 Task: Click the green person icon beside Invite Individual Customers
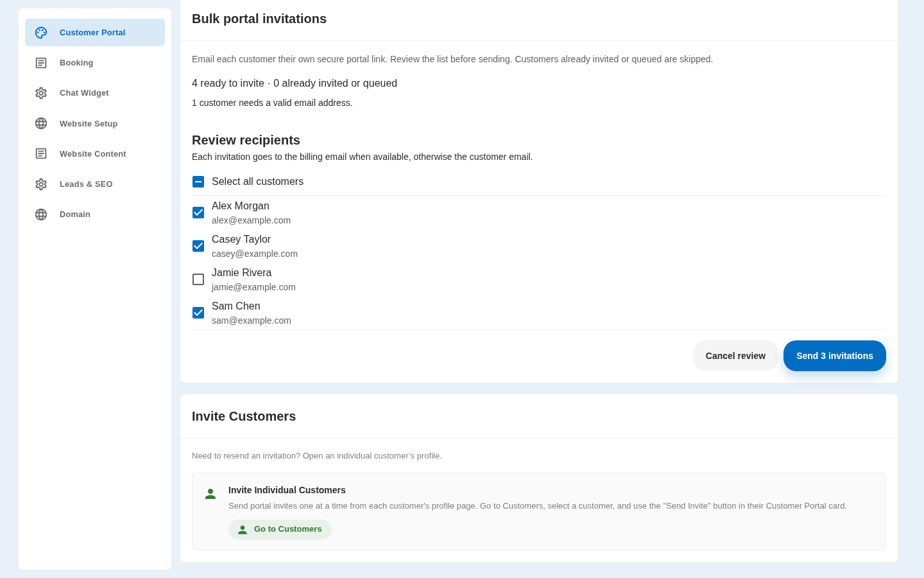210,494
